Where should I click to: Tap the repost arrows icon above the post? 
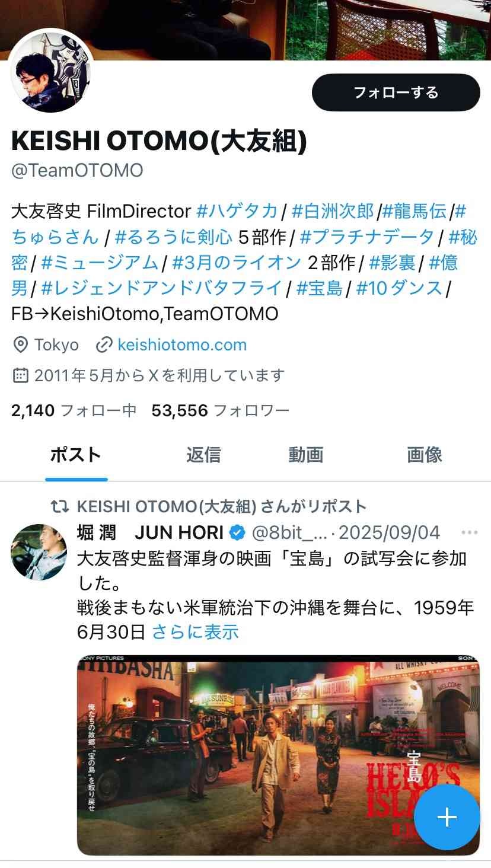[59, 506]
